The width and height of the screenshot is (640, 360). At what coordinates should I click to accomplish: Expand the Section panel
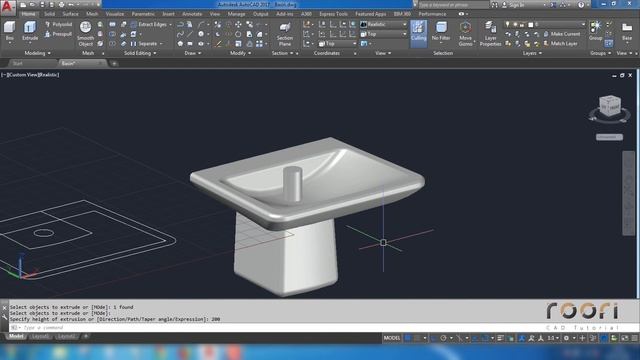[x=282, y=53]
